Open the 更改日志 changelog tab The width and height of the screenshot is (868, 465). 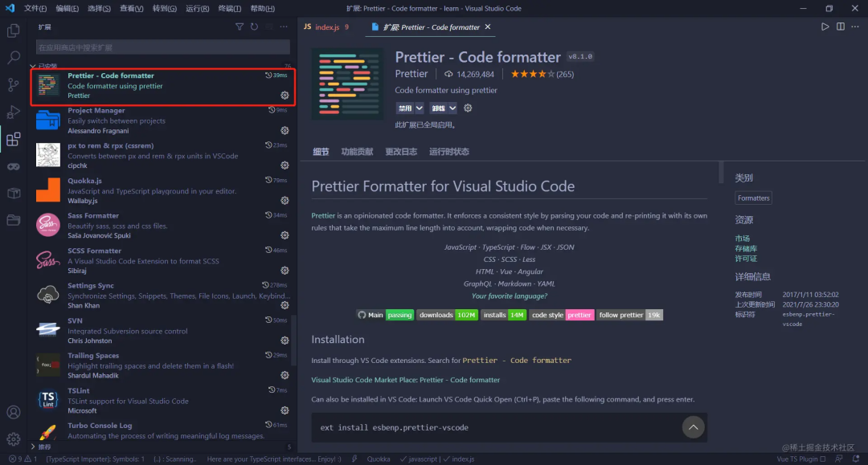point(401,152)
